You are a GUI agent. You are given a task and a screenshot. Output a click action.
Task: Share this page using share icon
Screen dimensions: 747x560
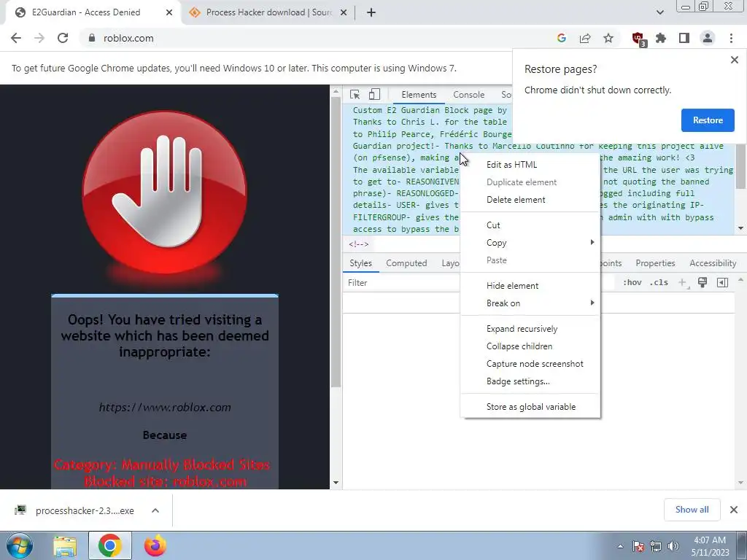pos(585,38)
